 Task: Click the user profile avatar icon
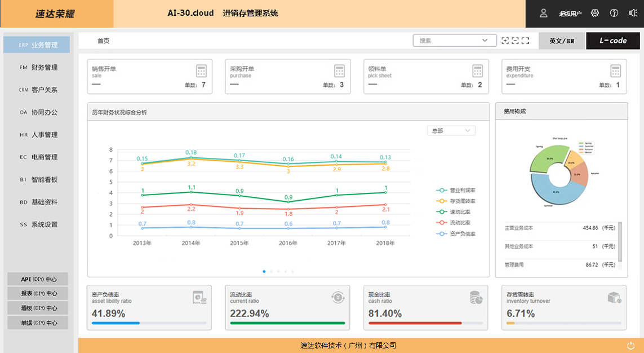tap(544, 13)
